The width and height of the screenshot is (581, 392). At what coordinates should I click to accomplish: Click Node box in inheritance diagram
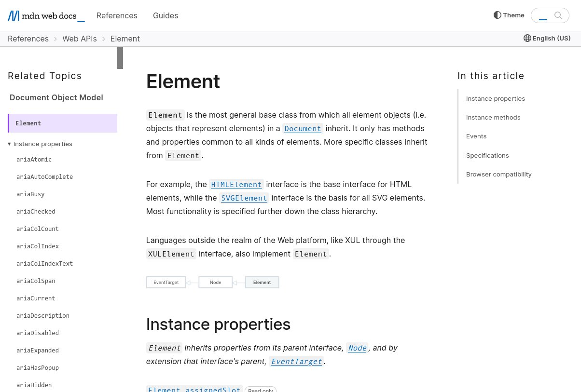[216, 283]
